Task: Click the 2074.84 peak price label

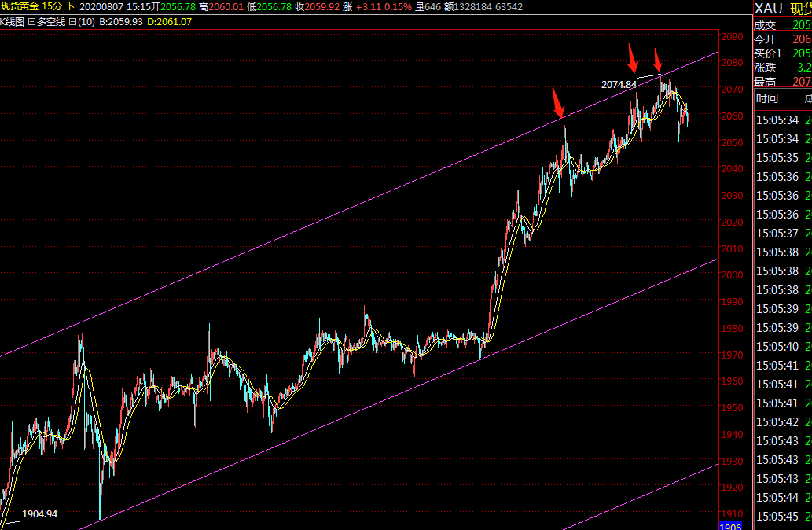Action: 619,84
